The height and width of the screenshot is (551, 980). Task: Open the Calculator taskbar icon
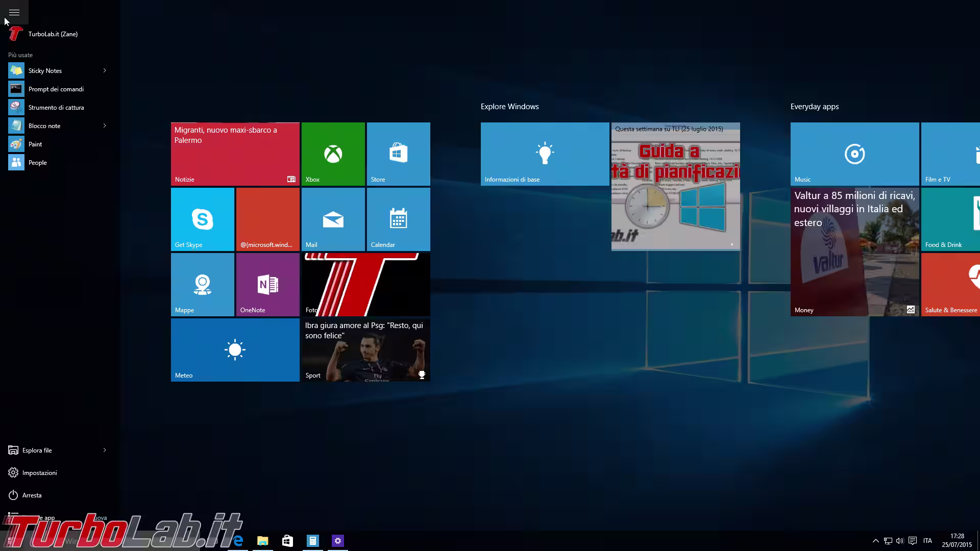coord(312,541)
